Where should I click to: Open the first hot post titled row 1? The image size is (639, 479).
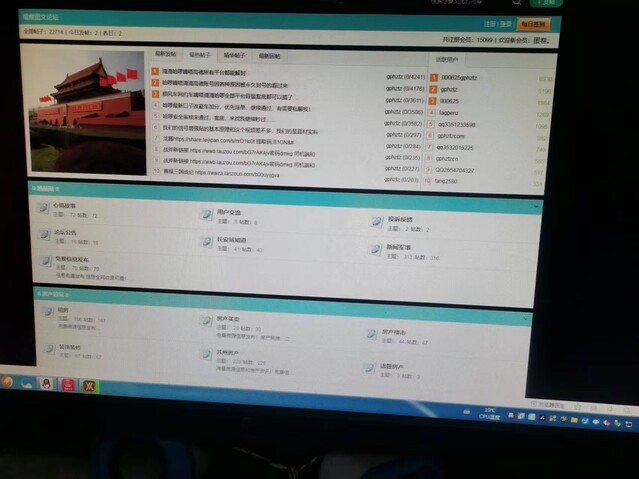coord(204,73)
